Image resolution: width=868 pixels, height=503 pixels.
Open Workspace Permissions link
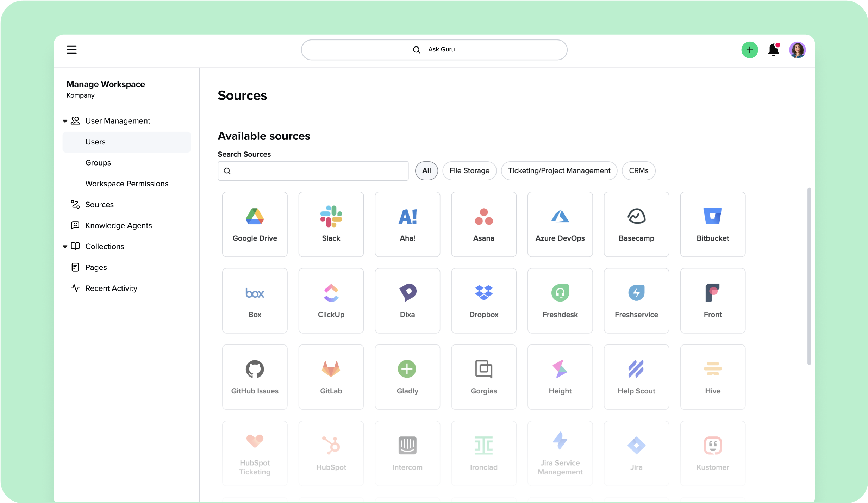[x=126, y=184]
